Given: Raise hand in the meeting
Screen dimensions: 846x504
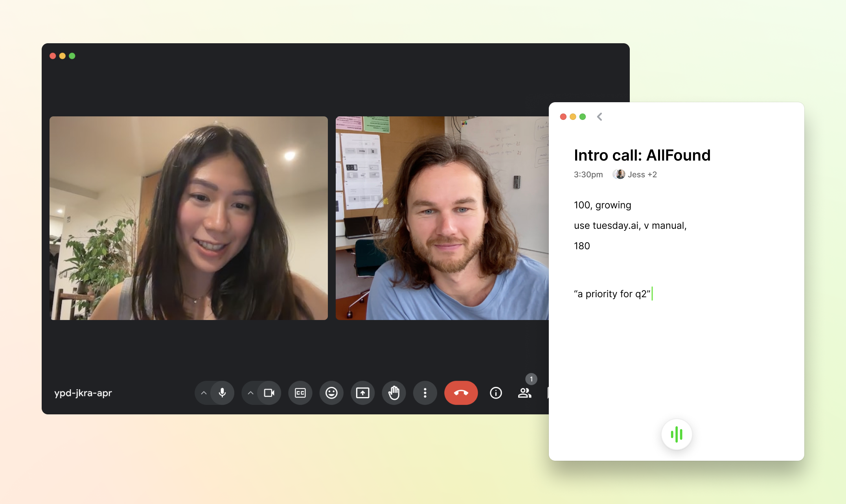Looking at the screenshot, I should click(394, 393).
